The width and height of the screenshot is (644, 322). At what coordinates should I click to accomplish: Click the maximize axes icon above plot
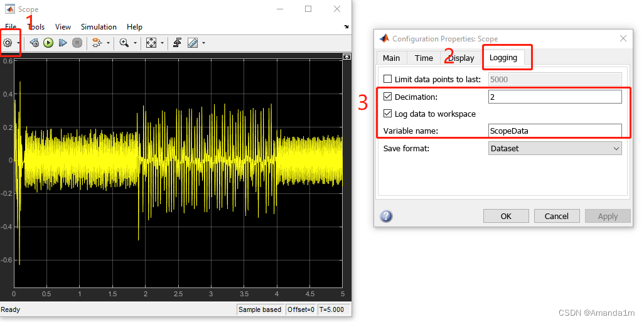346,56
